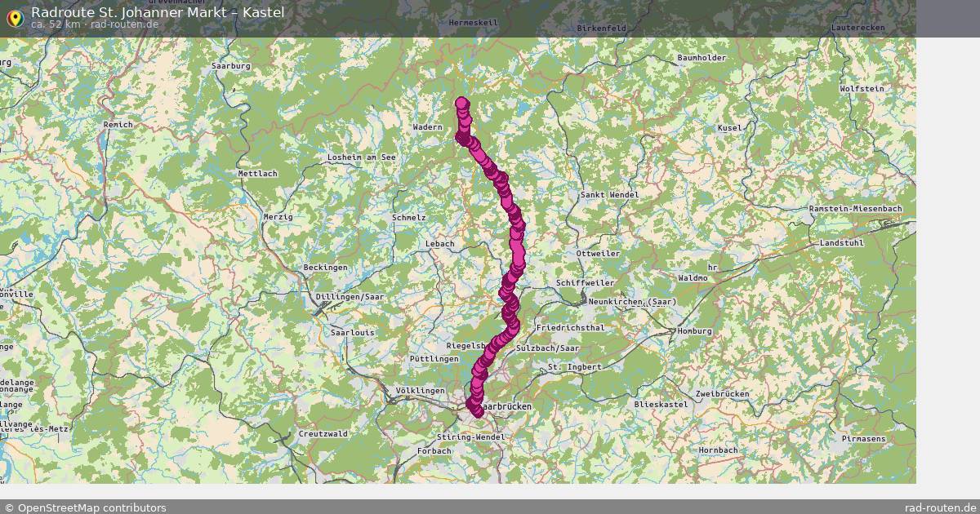This screenshot has height=514, width=980.
Task: Click the map pin logo icon
Action: pos(15,18)
